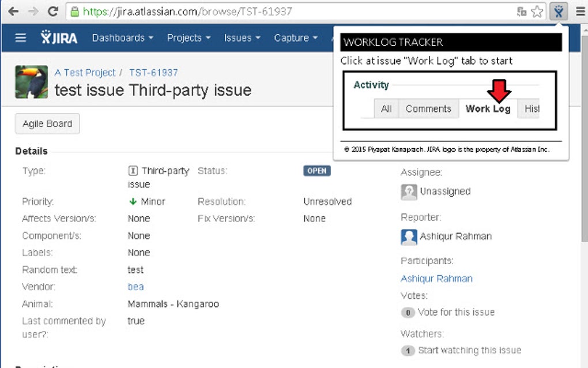The width and height of the screenshot is (588, 368).
Task: Click the 'true' last commented value
Action: tap(136, 321)
